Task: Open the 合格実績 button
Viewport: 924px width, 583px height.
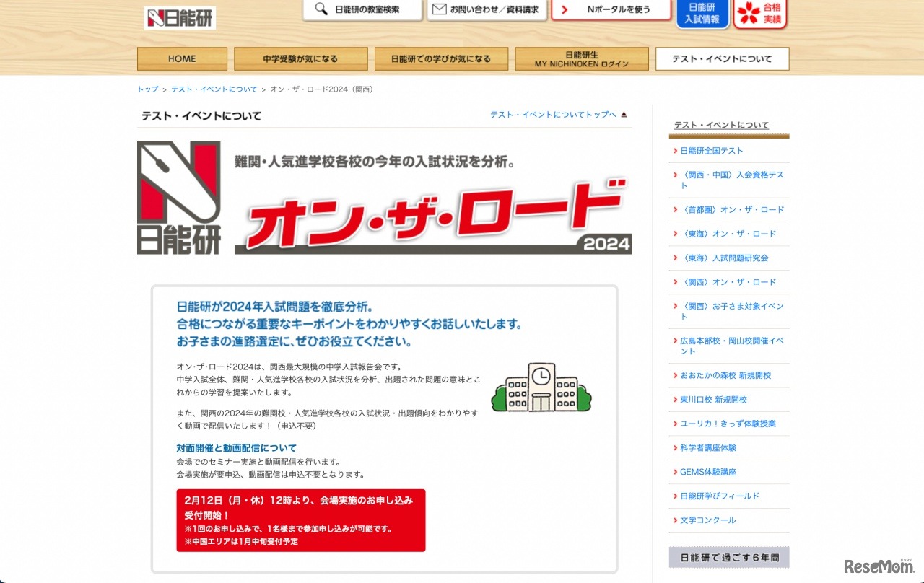Action: [760, 14]
